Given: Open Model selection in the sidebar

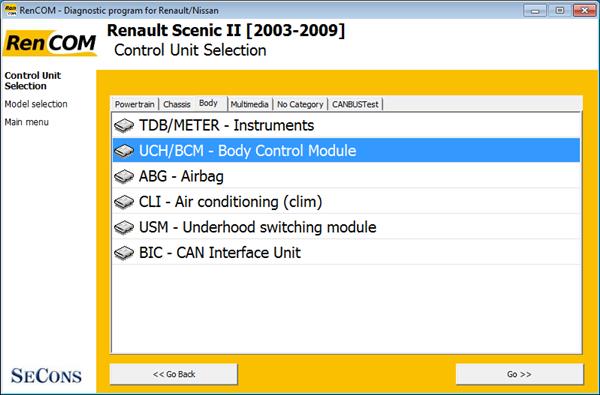Looking at the screenshot, I should pos(36,104).
